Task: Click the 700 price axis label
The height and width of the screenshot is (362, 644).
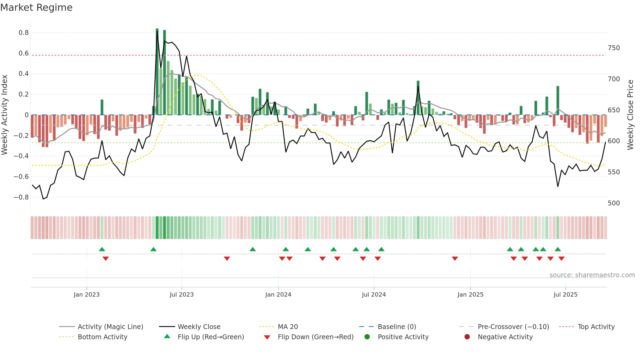Action: pyautogui.click(x=614, y=79)
